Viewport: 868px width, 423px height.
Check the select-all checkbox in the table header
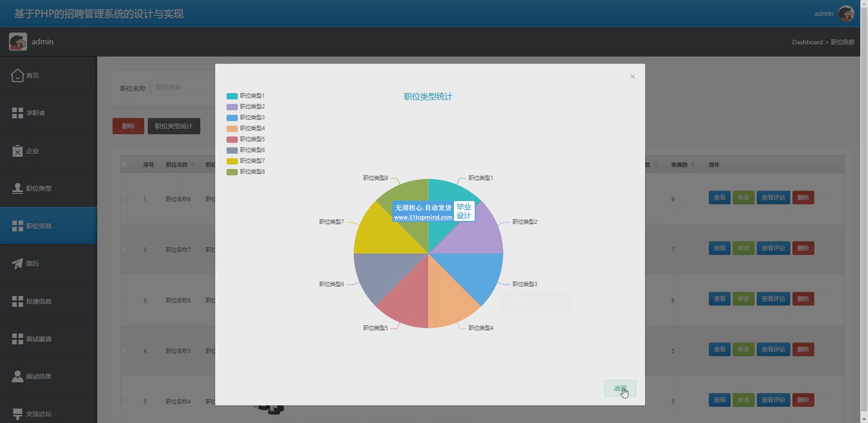pyautogui.click(x=124, y=164)
